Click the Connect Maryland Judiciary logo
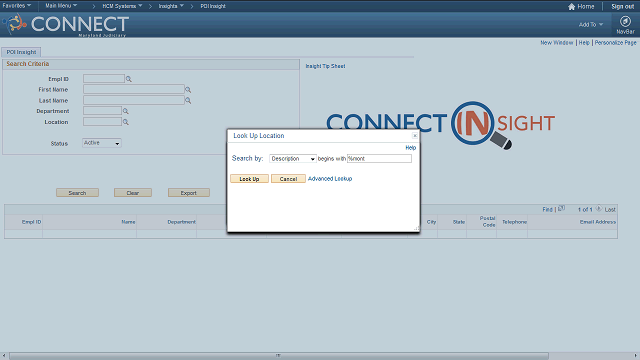 click(67, 25)
